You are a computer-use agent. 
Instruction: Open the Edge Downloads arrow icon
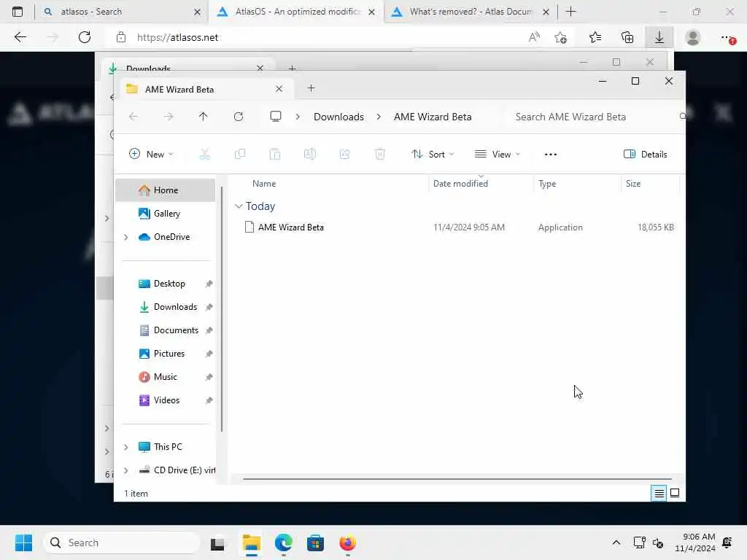point(659,37)
